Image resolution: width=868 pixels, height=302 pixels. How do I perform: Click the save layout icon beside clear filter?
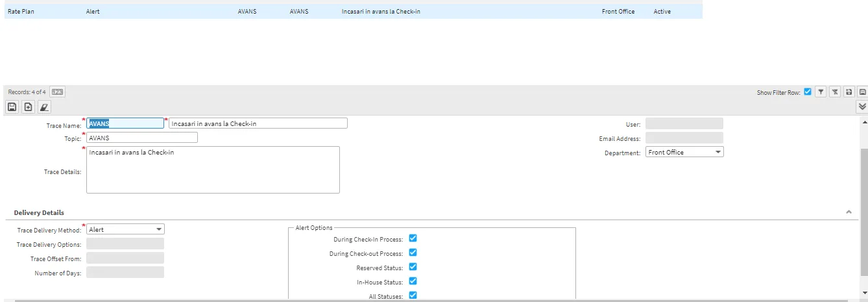coord(849,92)
